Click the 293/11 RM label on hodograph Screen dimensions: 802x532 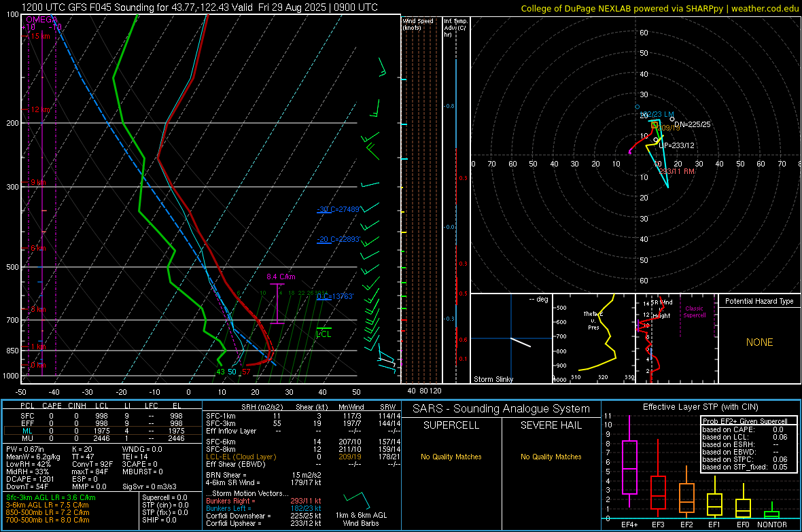(677, 171)
